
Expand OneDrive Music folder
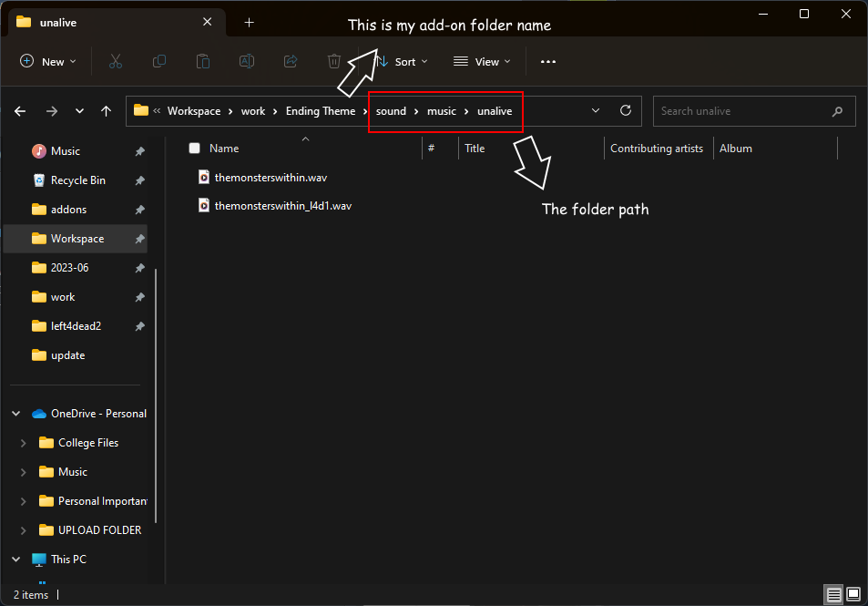tap(24, 472)
